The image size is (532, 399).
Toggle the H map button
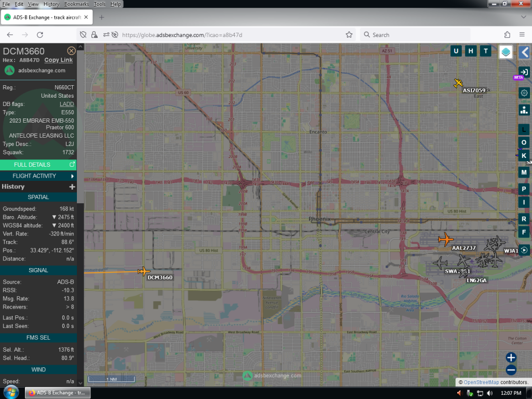tap(471, 51)
